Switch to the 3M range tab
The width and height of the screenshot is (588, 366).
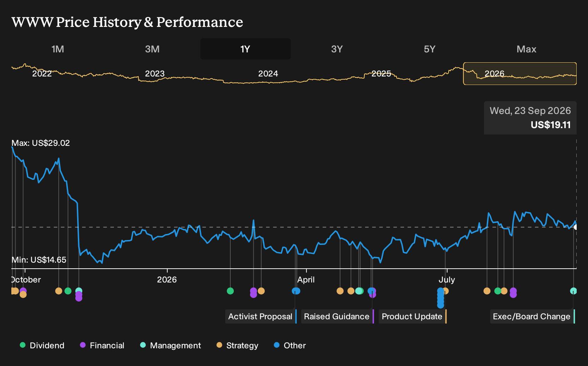point(152,49)
